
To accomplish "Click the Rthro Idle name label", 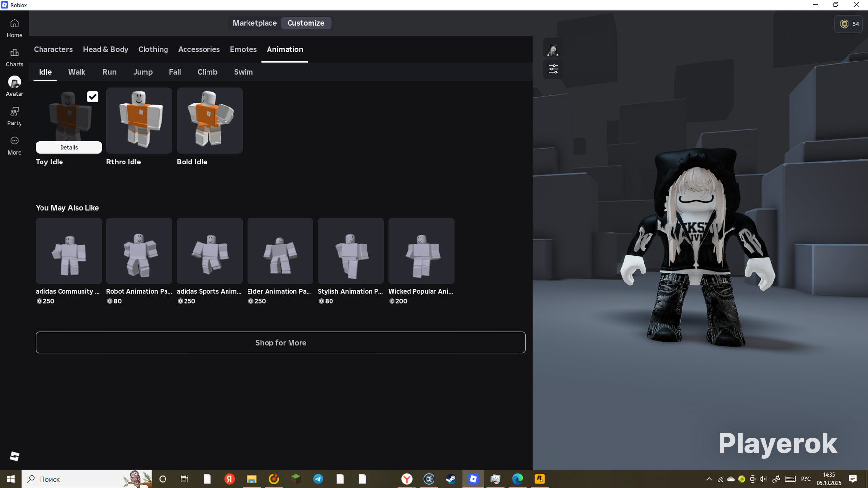I will pos(124,162).
